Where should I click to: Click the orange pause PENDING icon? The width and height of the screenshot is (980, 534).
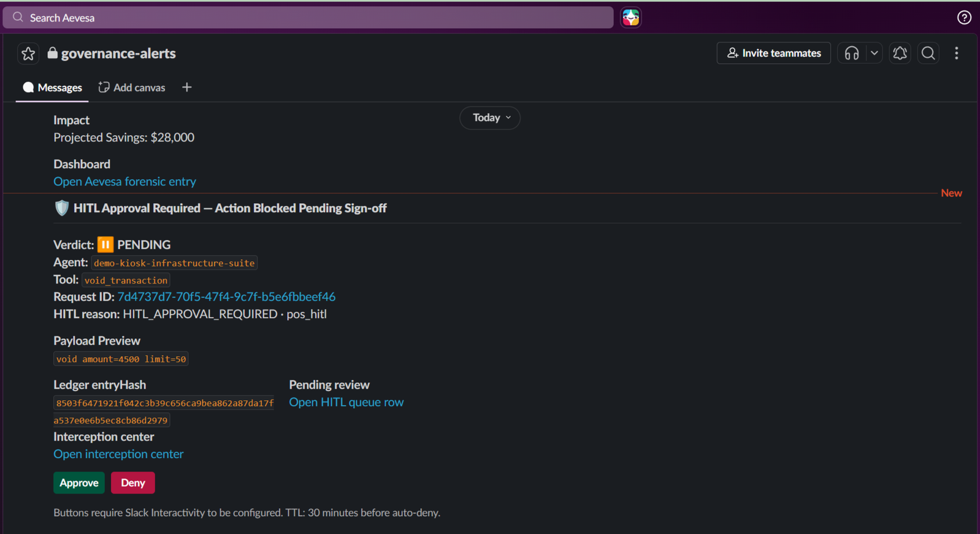105,245
